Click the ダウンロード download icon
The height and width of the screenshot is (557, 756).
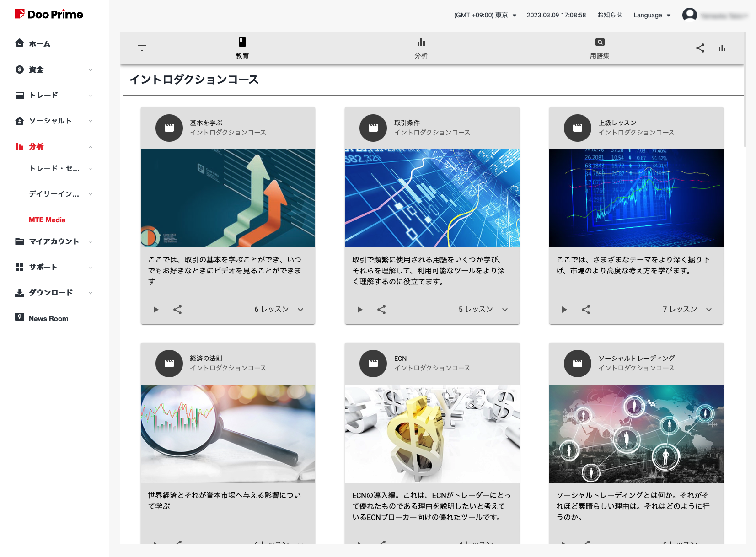20,293
